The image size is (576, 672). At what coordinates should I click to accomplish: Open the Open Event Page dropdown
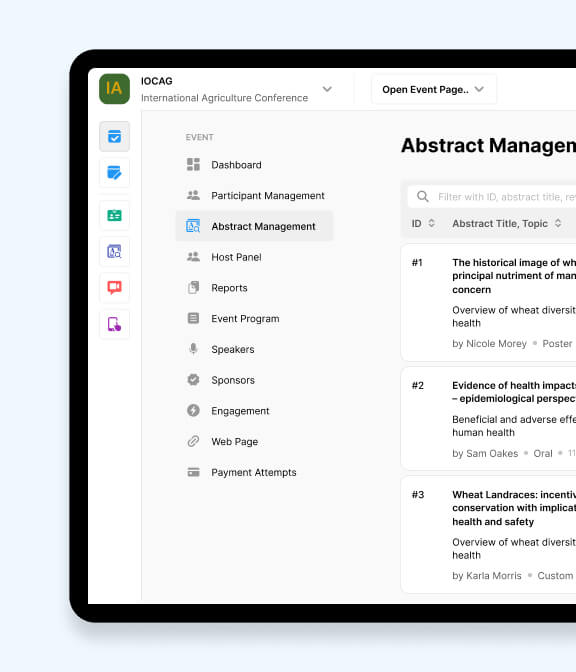click(434, 90)
